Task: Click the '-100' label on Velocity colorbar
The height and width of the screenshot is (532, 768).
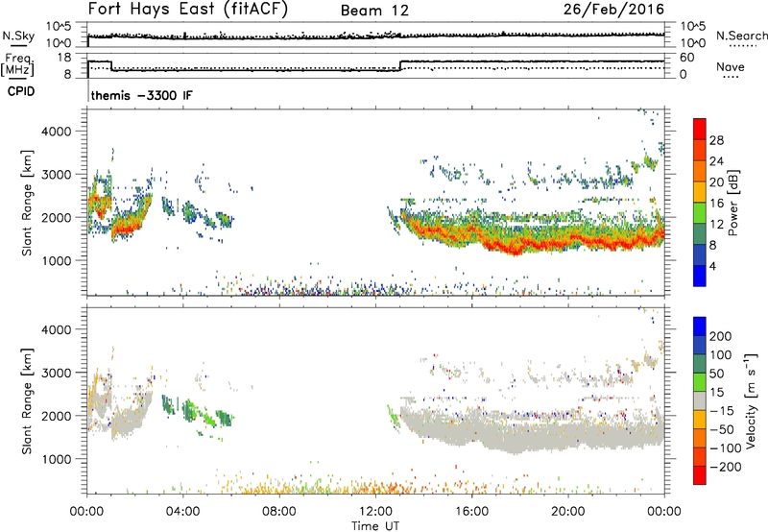Action: 726,448
